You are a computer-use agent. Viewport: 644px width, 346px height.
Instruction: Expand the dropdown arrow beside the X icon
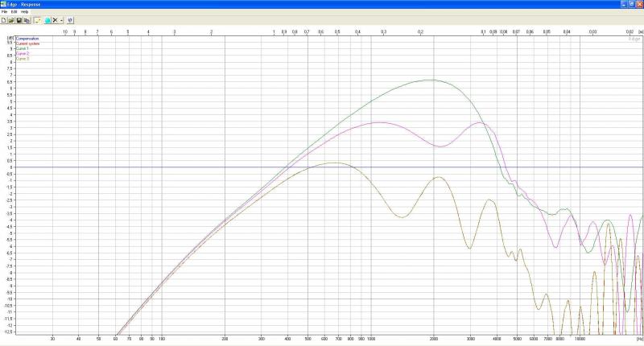pyautogui.click(x=61, y=19)
